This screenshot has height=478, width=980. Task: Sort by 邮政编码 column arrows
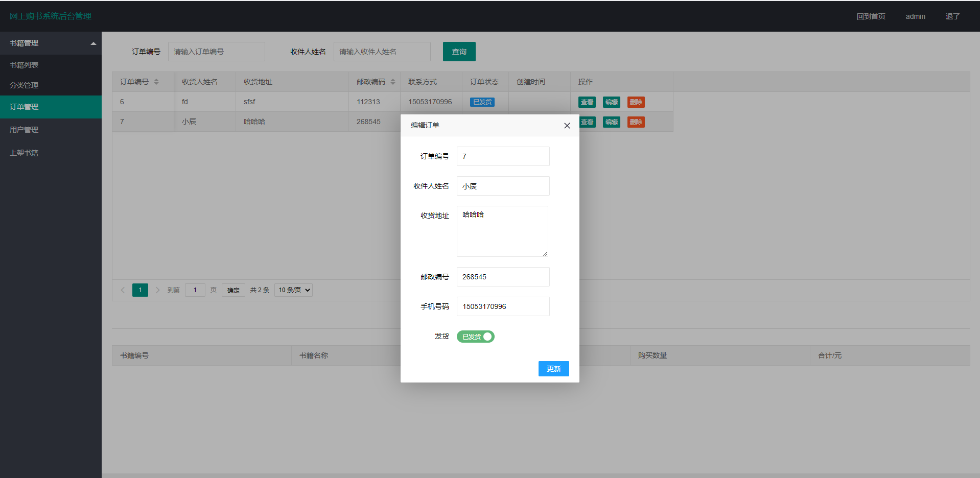click(393, 82)
